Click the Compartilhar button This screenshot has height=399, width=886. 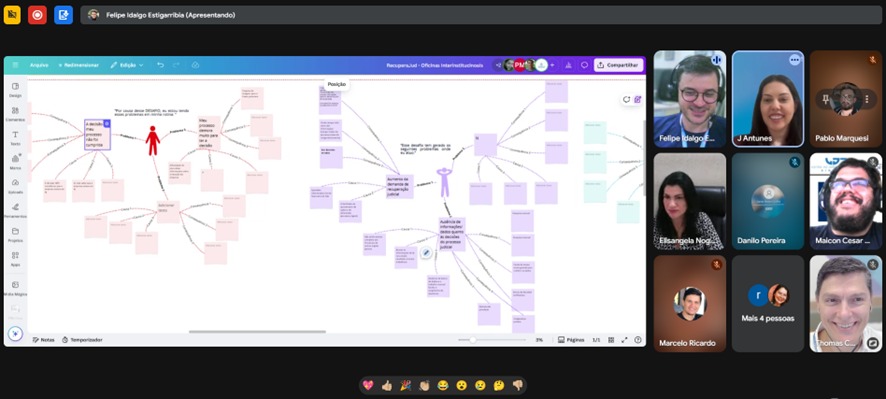point(618,65)
